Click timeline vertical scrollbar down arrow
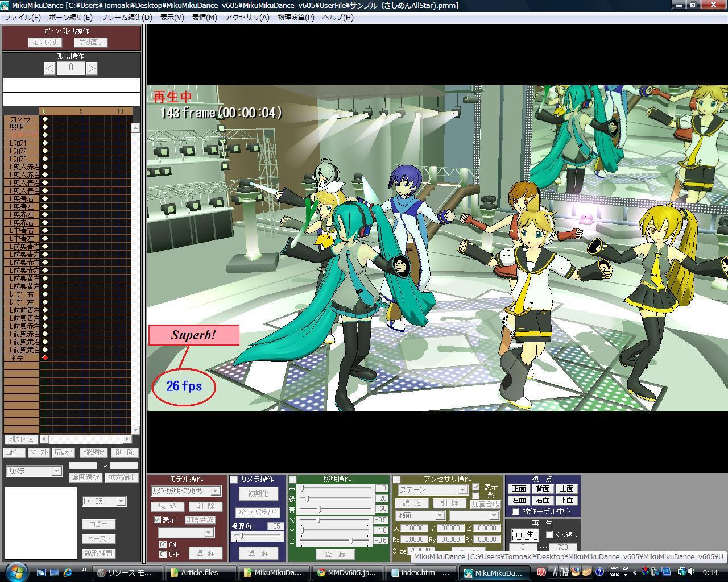 [x=135, y=430]
